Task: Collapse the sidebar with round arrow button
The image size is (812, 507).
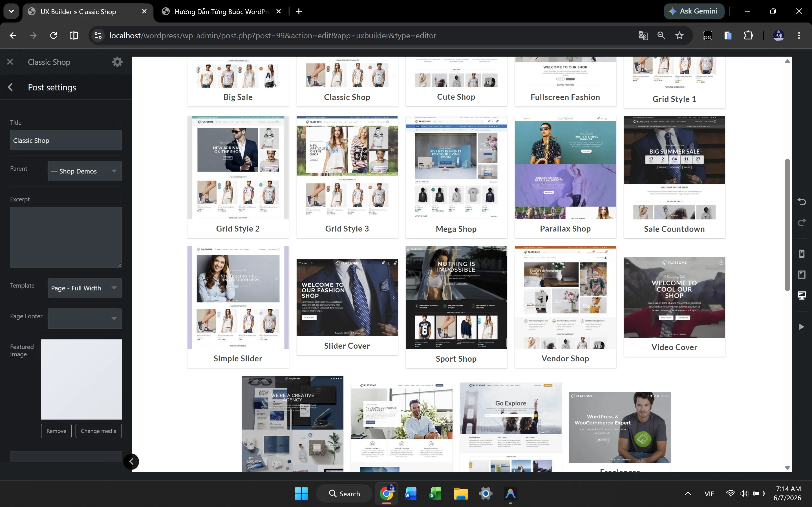Action: tap(131, 462)
